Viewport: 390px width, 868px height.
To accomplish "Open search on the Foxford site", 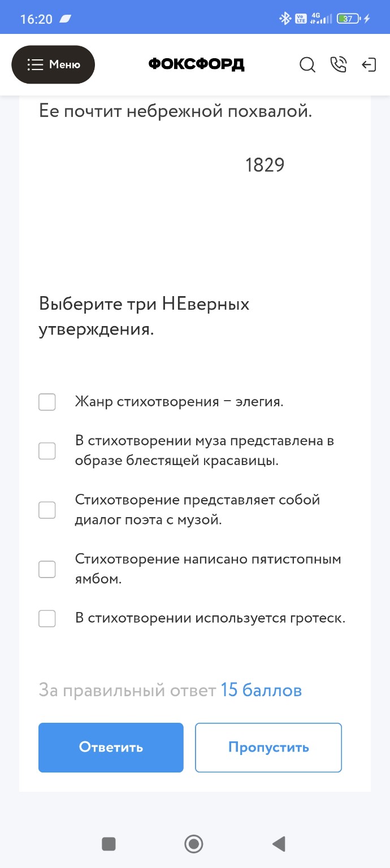I will point(307,65).
